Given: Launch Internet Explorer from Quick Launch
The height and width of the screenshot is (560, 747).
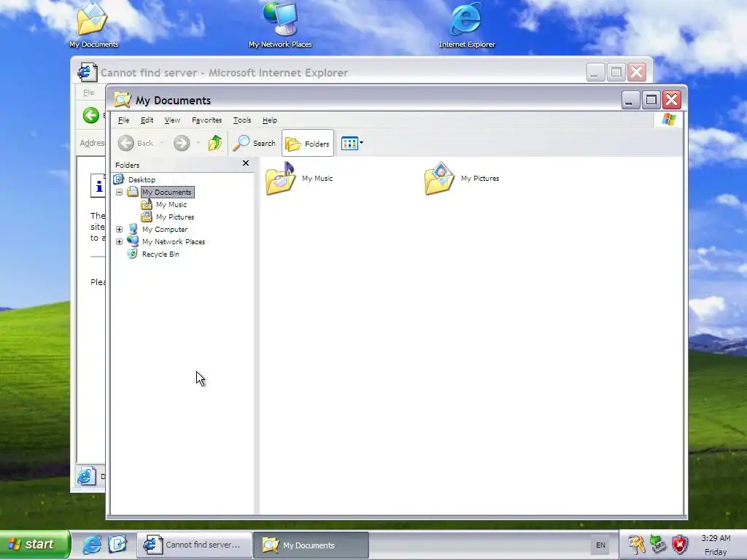Looking at the screenshot, I should (x=92, y=544).
